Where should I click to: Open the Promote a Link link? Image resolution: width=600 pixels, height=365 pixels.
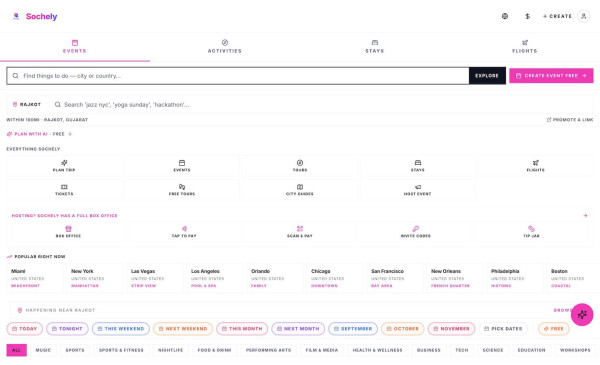(x=570, y=120)
